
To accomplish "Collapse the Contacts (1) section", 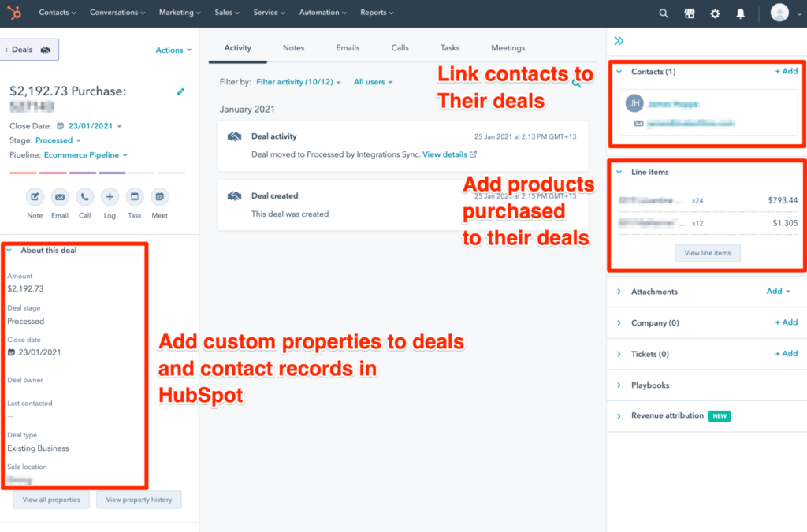I will tap(619, 72).
